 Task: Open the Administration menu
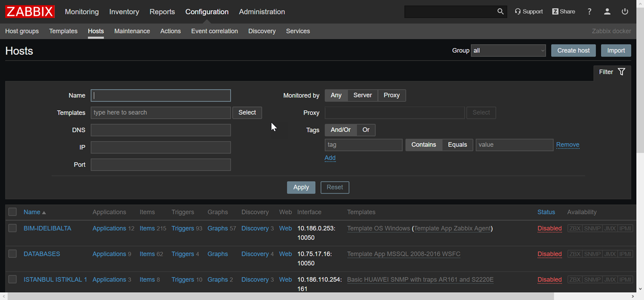pyautogui.click(x=262, y=11)
